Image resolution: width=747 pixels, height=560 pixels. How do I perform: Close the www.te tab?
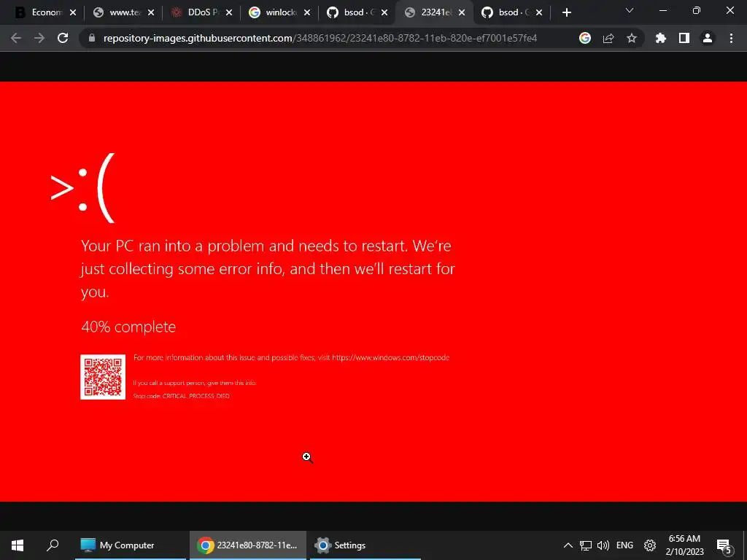pos(151,12)
